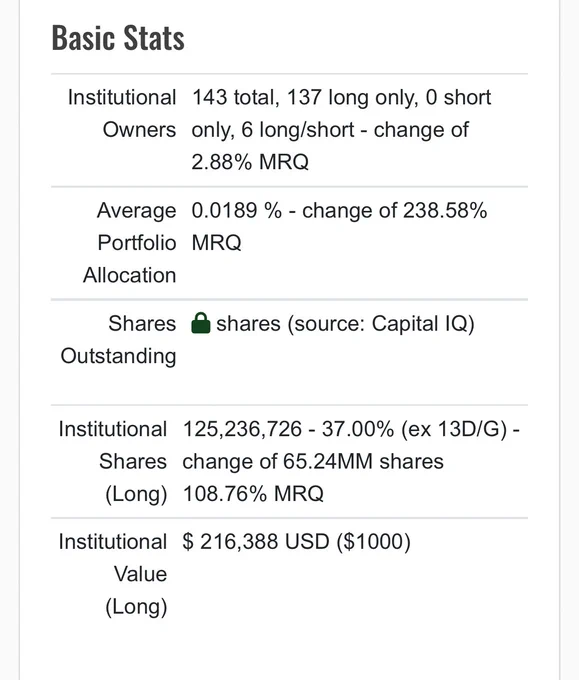Click the change of 238.58% text
The height and width of the screenshot is (680, 579).
coord(395,210)
